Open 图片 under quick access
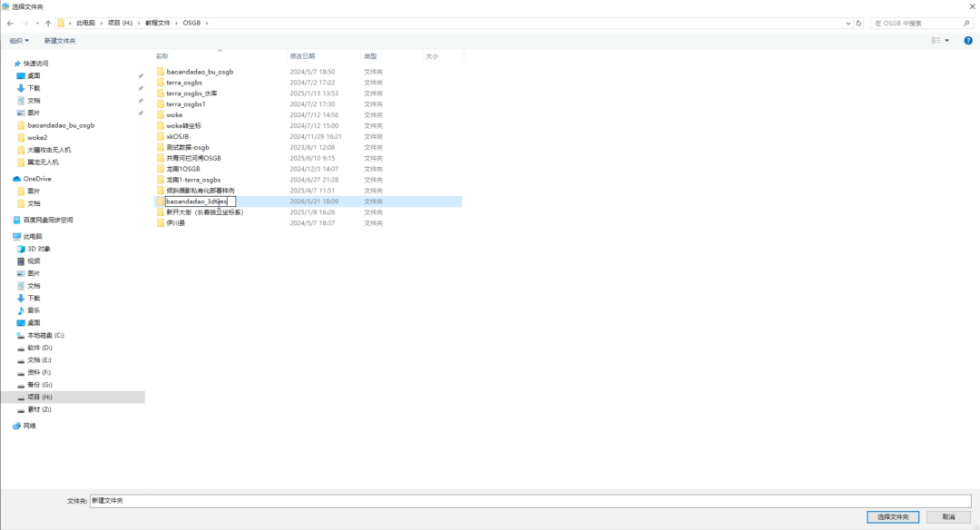The image size is (980, 530). [x=34, y=113]
